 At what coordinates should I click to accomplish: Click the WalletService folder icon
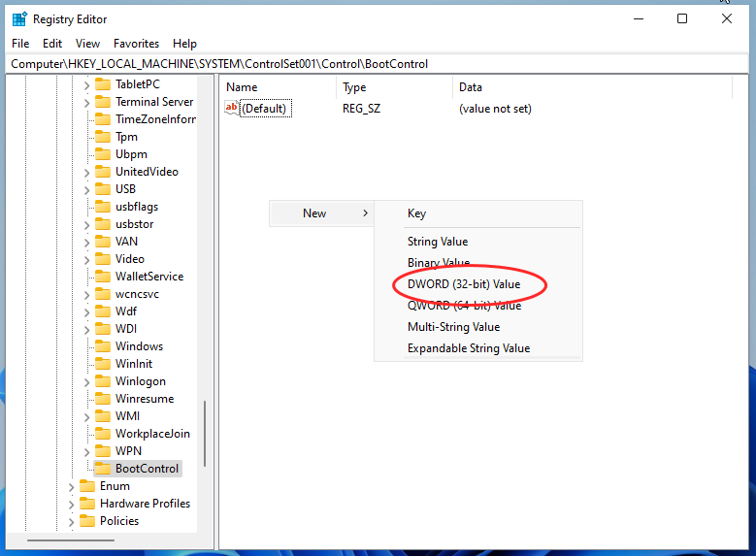(x=103, y=276)
